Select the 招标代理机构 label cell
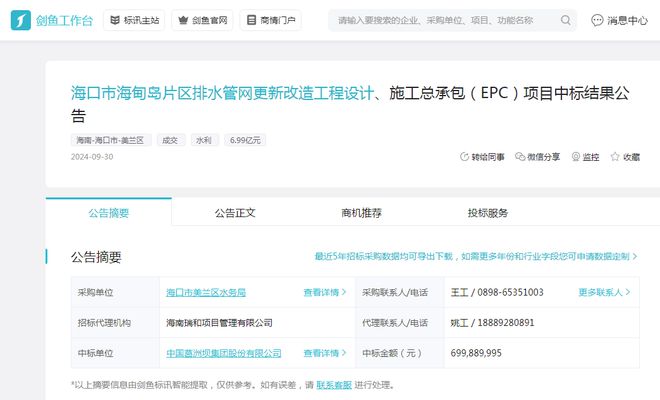The height and width of the screenshot is (400, 660). tap(115, 323)
